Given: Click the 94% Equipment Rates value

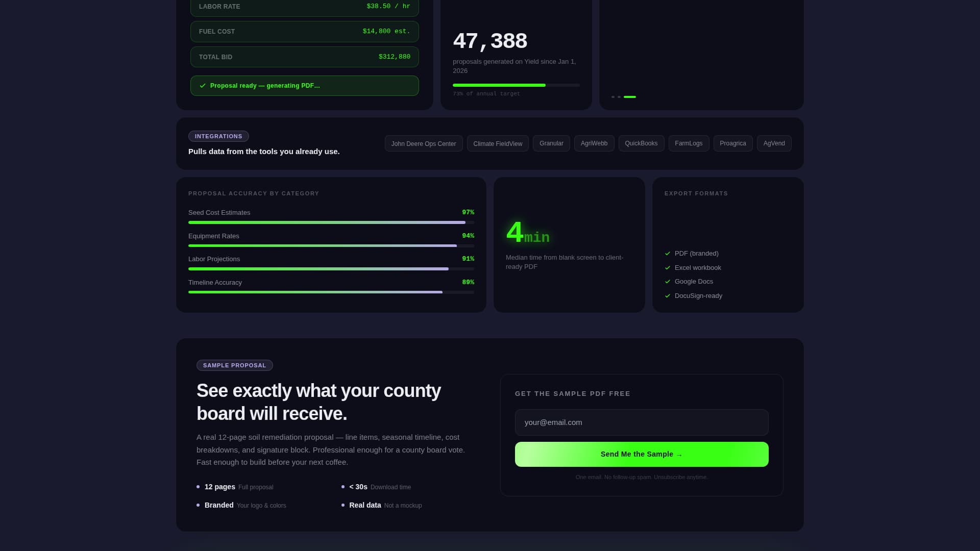Looking at the screenshot, I should (x=468, y=236).
